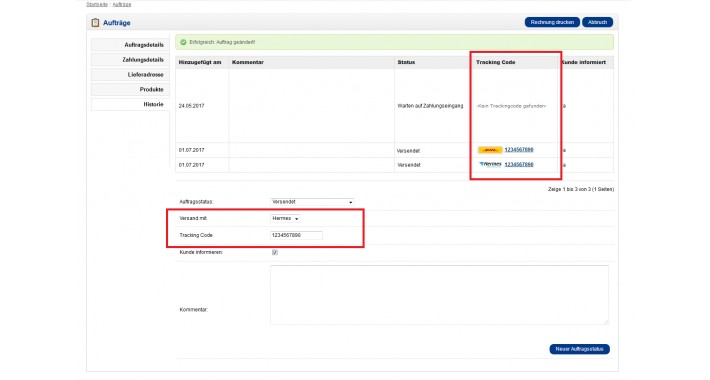Open the Versand mit carrier dropdown
Screen dimensions: 710x380
click(x=285, y=219)
